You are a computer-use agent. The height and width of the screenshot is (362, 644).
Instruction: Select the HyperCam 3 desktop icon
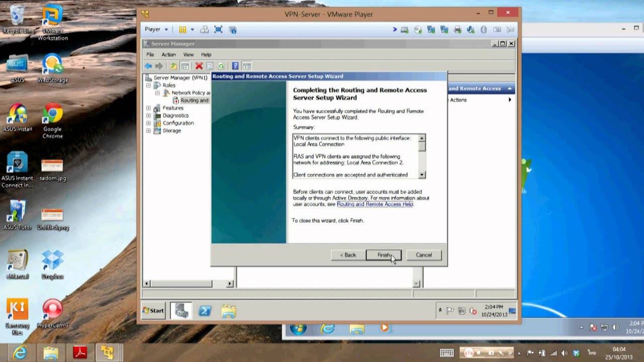click(52, 314)
